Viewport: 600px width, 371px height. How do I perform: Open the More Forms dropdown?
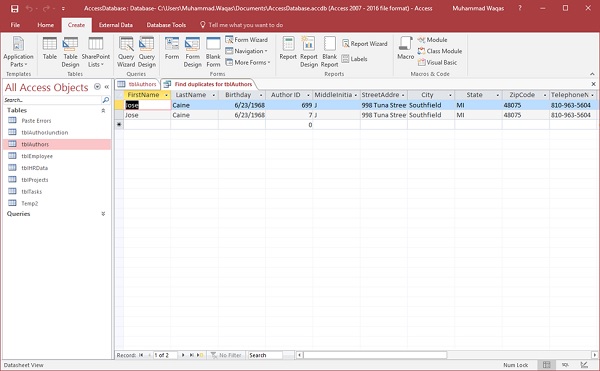coord(248,62)
